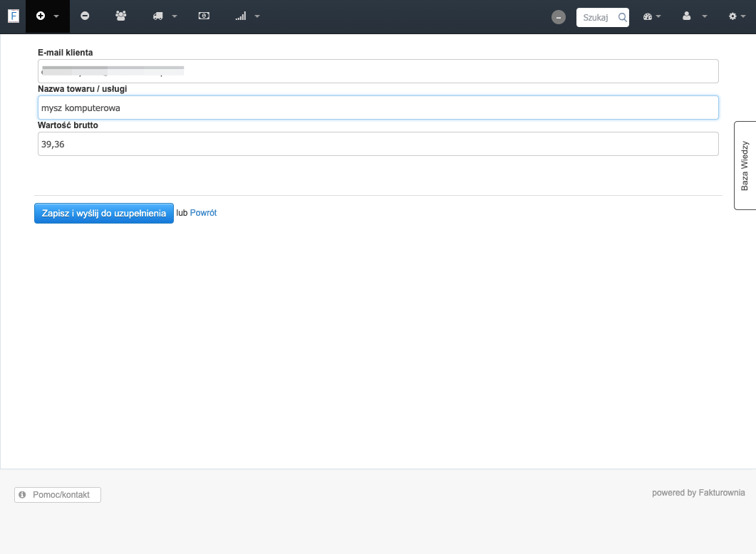Screen dimensions: 756x554
Task: Expand the plus menu dropdown arrow
Action: 56,16
